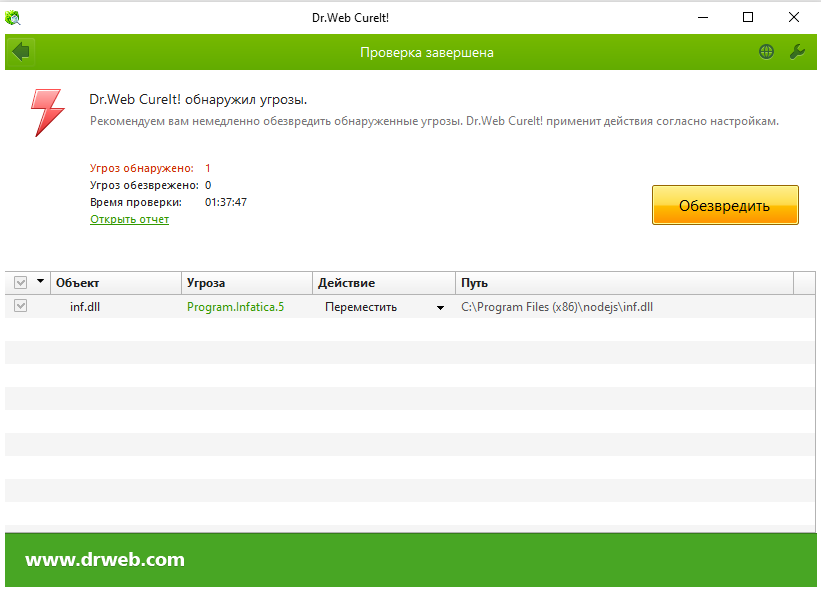Toggle the select-all checkbox in table header
The height and width of the screenshot is (593, 821).
[20, 283]
